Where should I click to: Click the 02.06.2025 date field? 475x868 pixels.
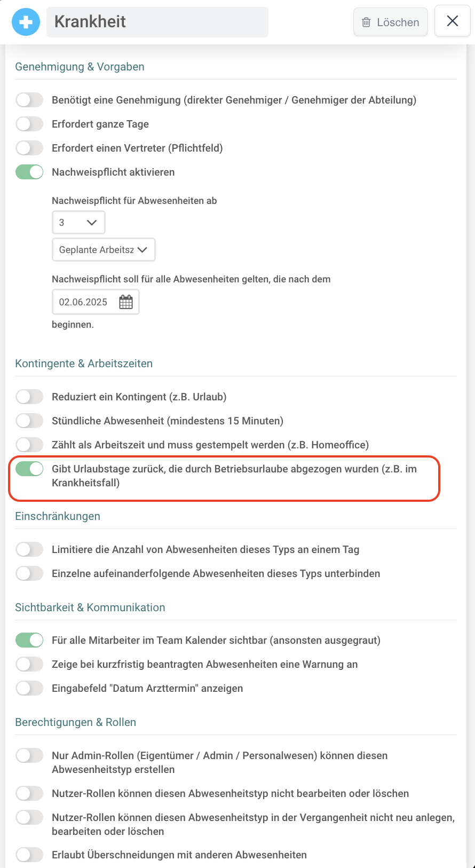pyautogui.click(x=96, y=302)
